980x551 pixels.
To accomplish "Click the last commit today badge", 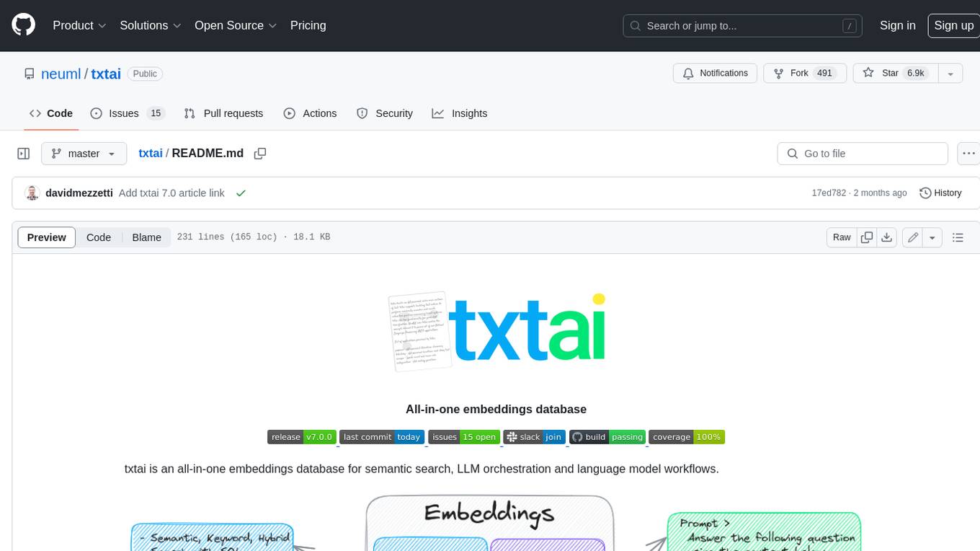I will coord(382,437).
